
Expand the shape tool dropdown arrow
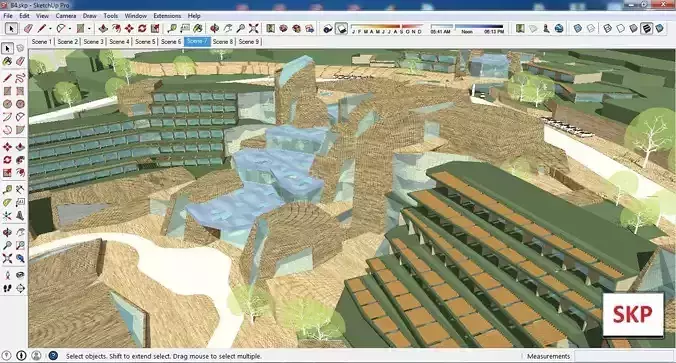pos(89,28)
